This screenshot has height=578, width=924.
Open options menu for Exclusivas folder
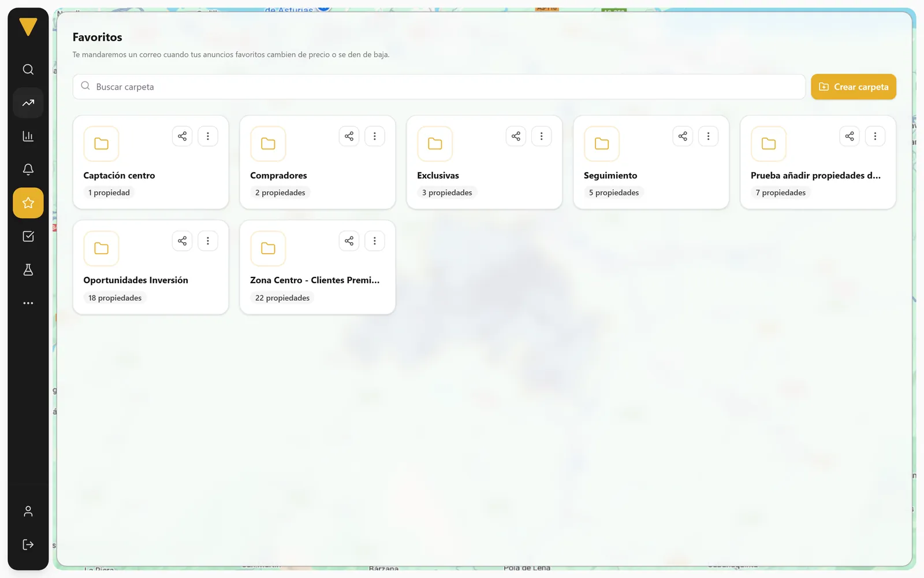[x=541, y=136]
